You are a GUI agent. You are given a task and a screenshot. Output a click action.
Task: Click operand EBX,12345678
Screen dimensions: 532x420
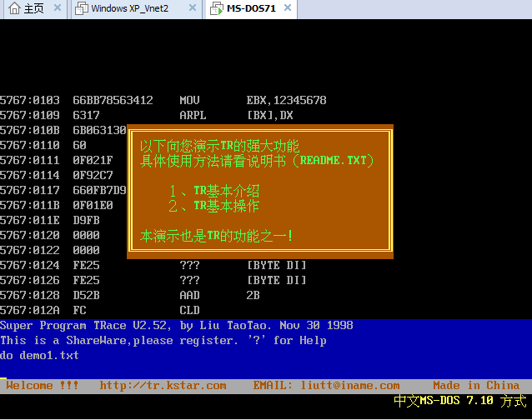point(286,100)
